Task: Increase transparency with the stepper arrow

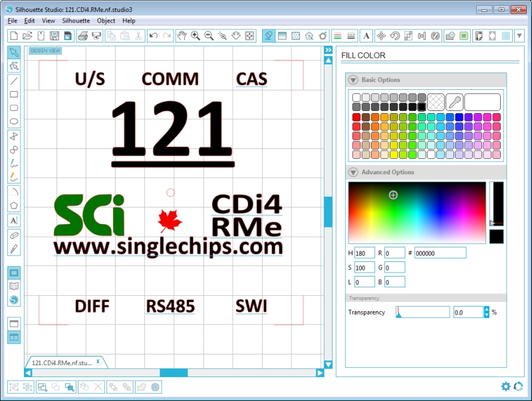Action: tap(487, 309)
